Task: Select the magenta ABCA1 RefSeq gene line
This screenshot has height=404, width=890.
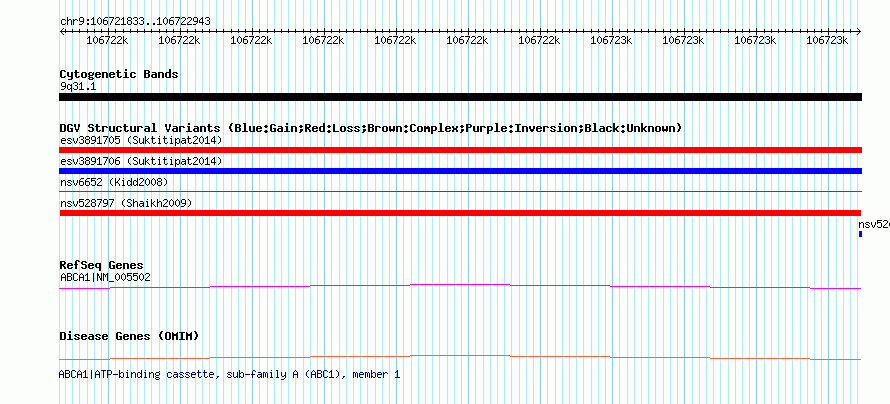Action: (x=460, y=286)
